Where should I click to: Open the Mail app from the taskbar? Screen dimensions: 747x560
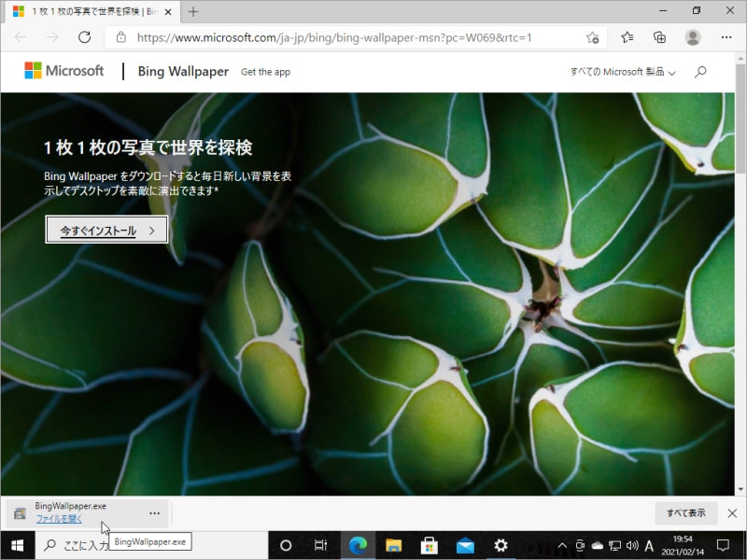(464, 545)
